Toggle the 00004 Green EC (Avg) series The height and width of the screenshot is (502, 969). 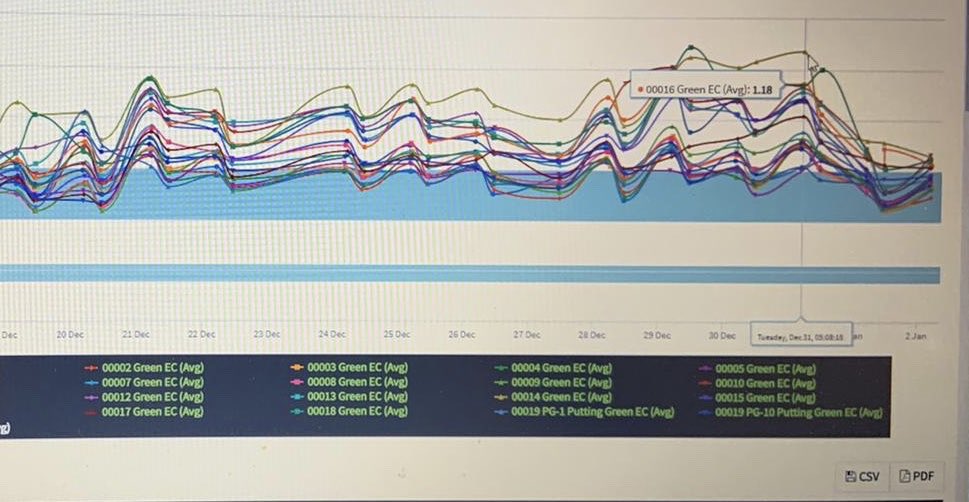click(553, 368)
